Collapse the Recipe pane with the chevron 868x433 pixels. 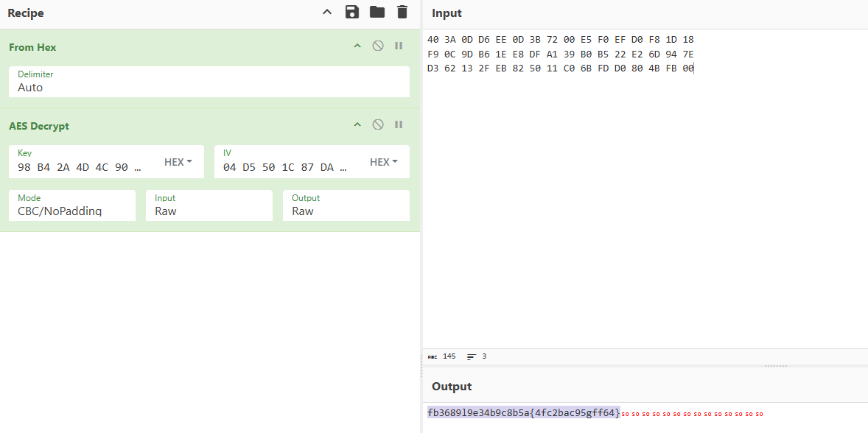[x=327, y=13]
